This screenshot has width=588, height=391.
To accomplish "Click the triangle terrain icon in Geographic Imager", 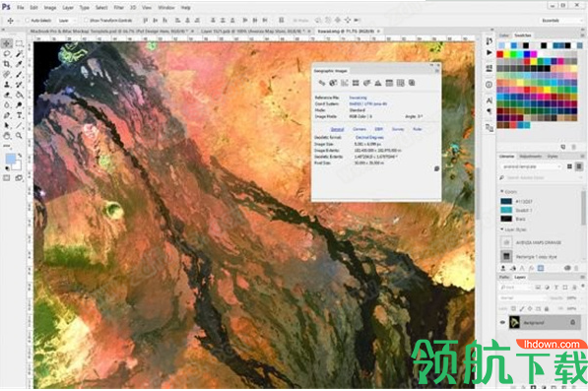I will tap(378, 83).
